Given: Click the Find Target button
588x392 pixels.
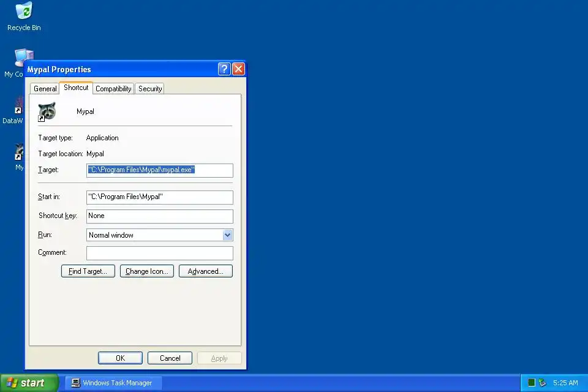Looking at the screenshot, I should click(88, 271).
